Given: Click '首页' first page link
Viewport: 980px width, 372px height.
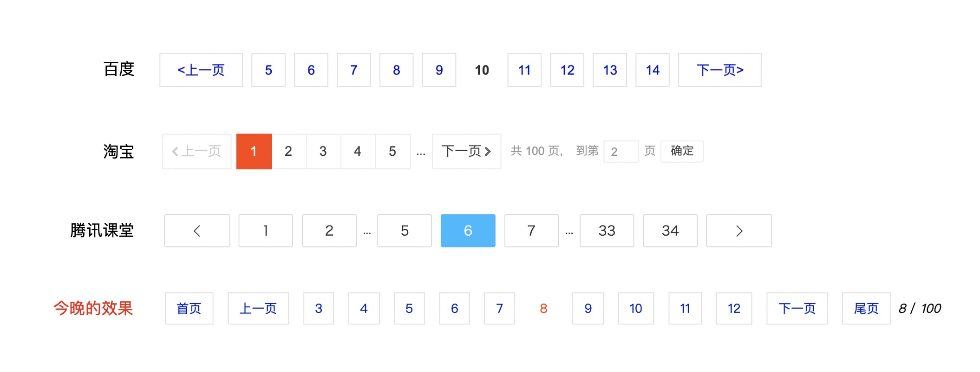Looking at the screenshot, I should 189,308.
